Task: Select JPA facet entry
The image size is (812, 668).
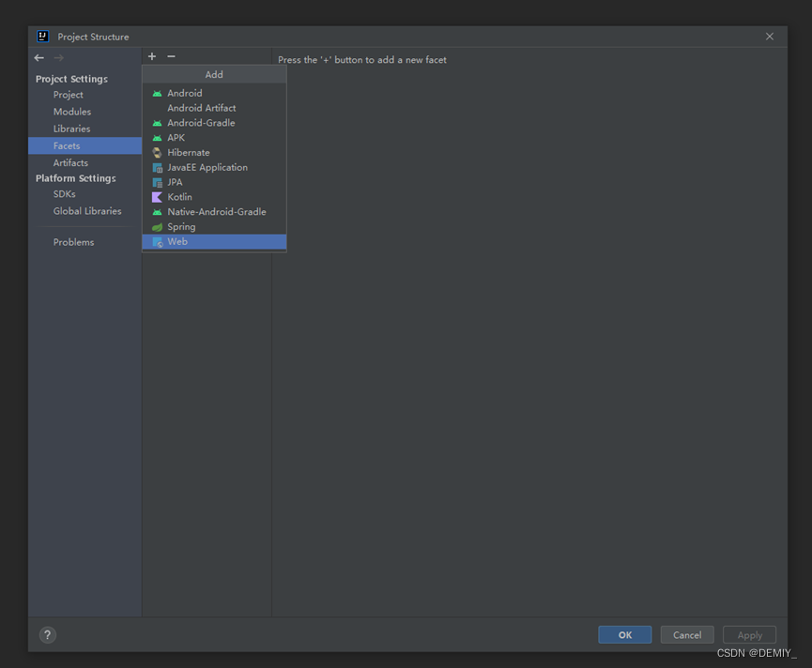Action: (x=214, y=182)
